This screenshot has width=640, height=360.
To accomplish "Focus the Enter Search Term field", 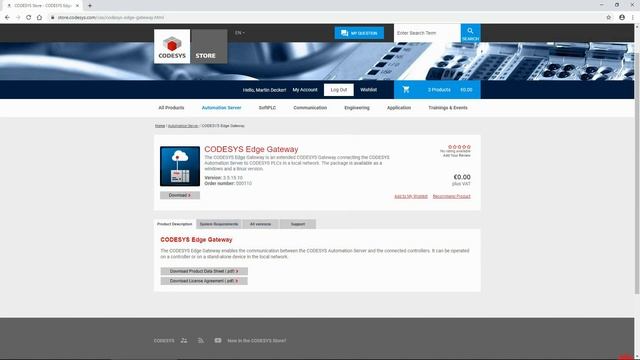I will click(427, 33).
